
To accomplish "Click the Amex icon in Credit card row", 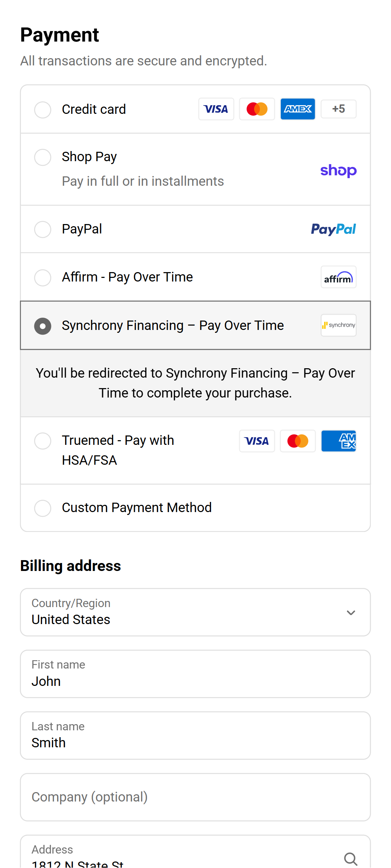I will (x=298, y=109).
